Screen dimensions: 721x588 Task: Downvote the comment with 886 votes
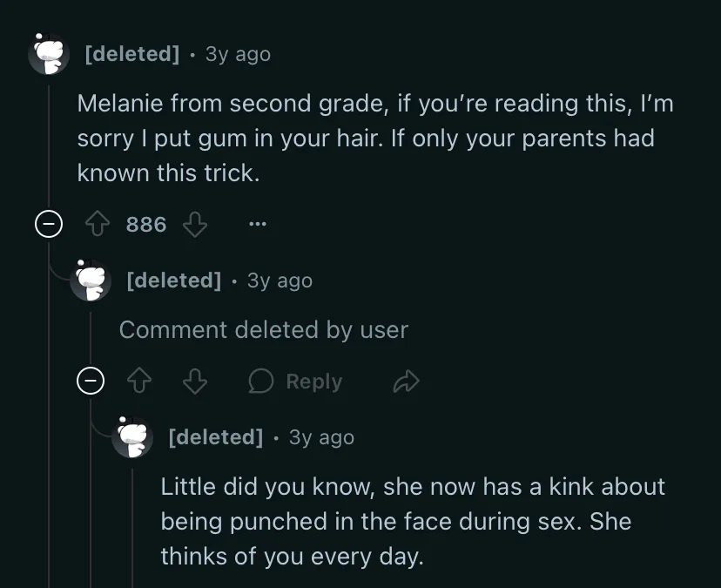[x=195, y=224]
